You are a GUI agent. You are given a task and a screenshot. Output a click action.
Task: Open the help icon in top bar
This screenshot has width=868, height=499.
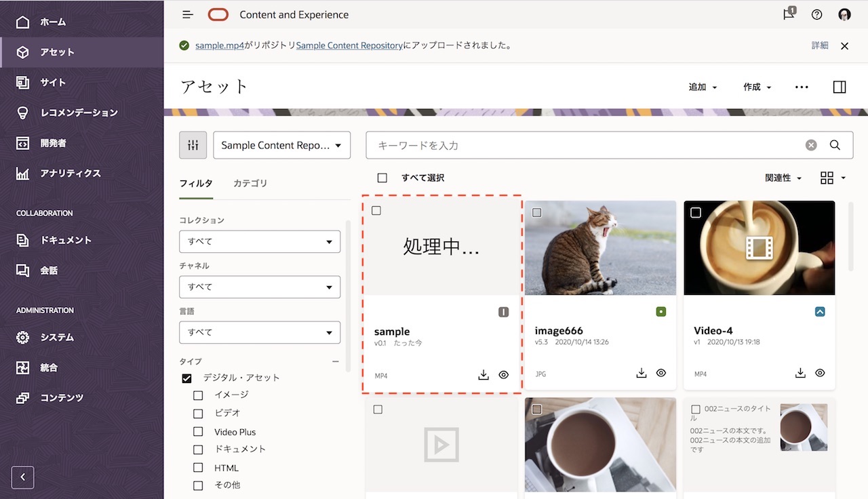tap(816, 14)
